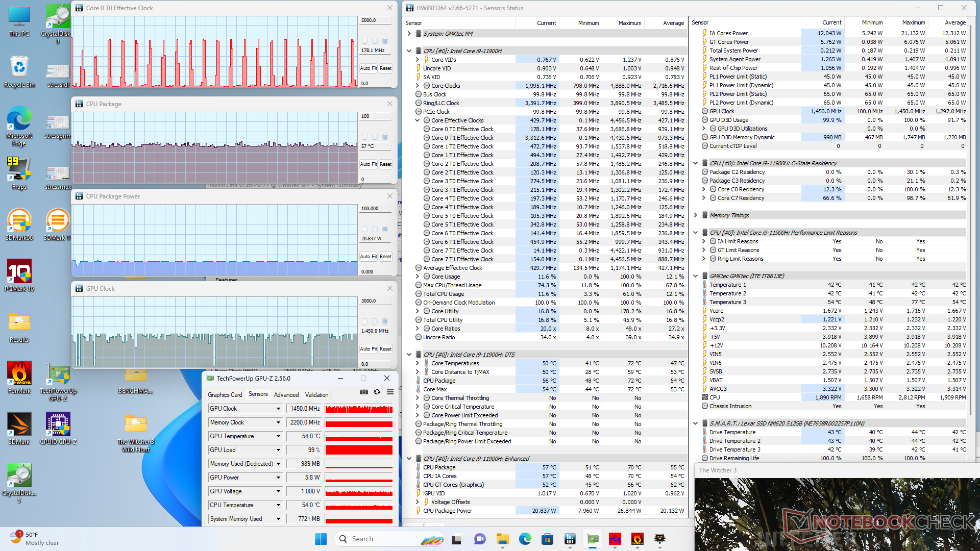
Task: Expand the Memory Timings section
Action: 695,215
